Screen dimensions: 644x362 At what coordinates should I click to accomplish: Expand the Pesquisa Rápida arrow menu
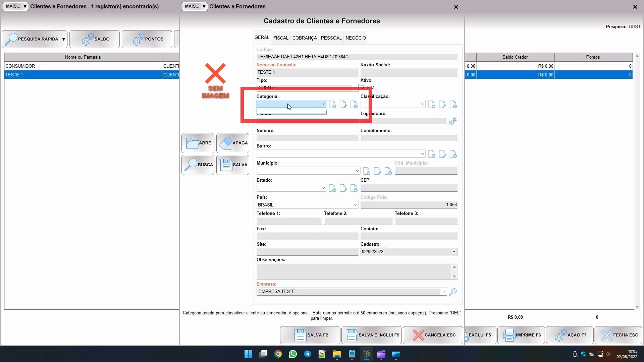coord(63,39)
